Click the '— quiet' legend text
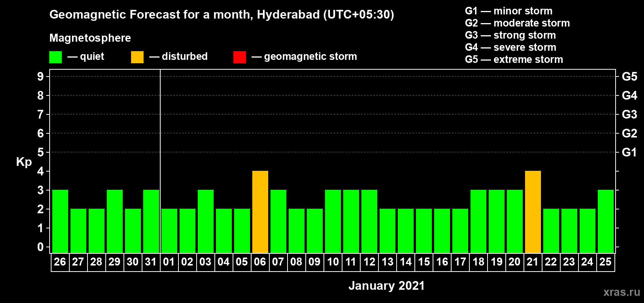644x303 pixels. point(86,56)
